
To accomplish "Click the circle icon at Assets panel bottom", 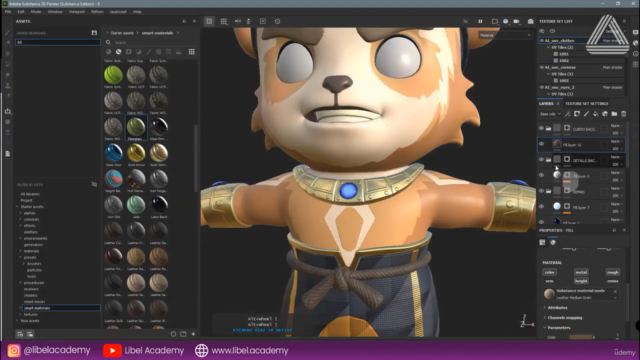I will 173,334.
